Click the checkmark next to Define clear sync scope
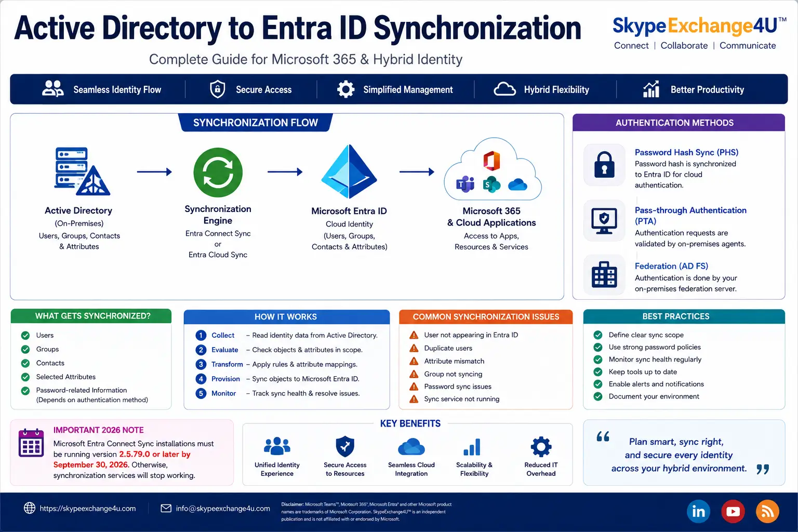 click(598, 335)
